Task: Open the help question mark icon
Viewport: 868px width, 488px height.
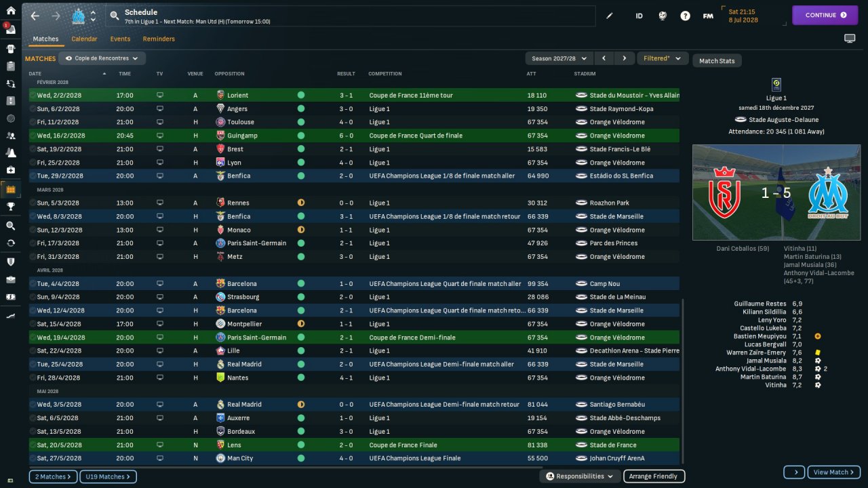Action: (x=685, y=16)
